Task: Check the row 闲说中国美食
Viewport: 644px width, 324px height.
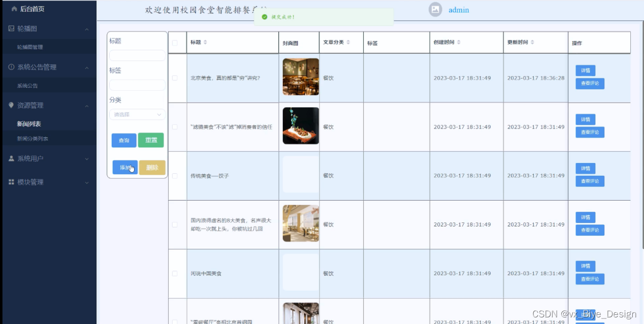Action: pyautogui.click(x=175, y=273)
